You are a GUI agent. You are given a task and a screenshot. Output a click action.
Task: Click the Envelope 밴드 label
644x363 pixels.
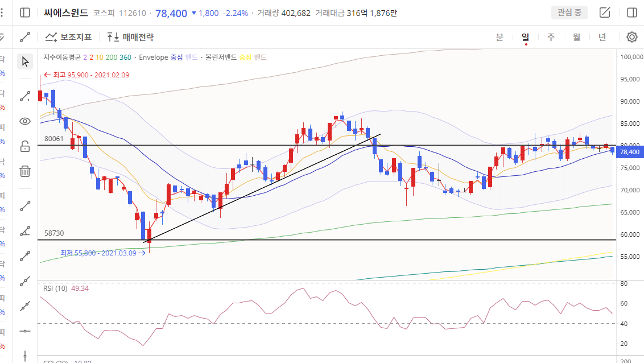point(191,57)
